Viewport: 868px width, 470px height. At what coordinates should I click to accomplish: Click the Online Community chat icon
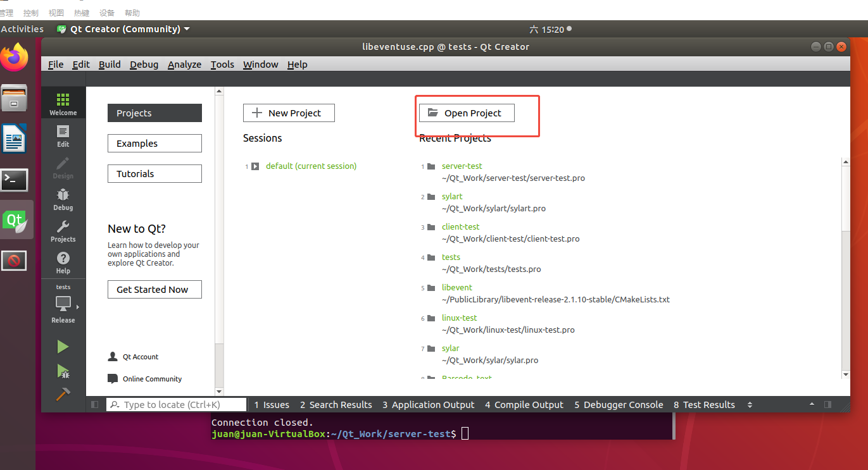click(113, 379)
